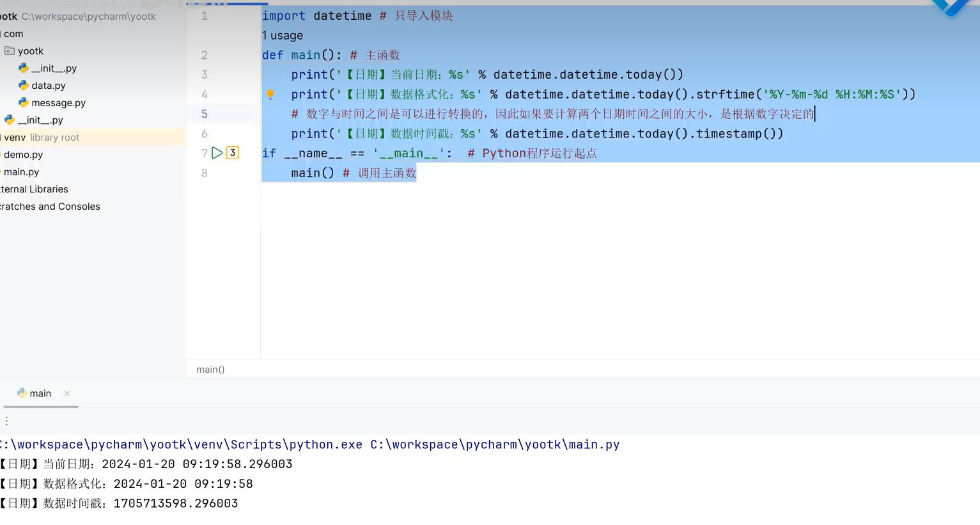Click the yellow badge showing 3 on line 7
Screen dimensions: 980x525
point(233,153)
